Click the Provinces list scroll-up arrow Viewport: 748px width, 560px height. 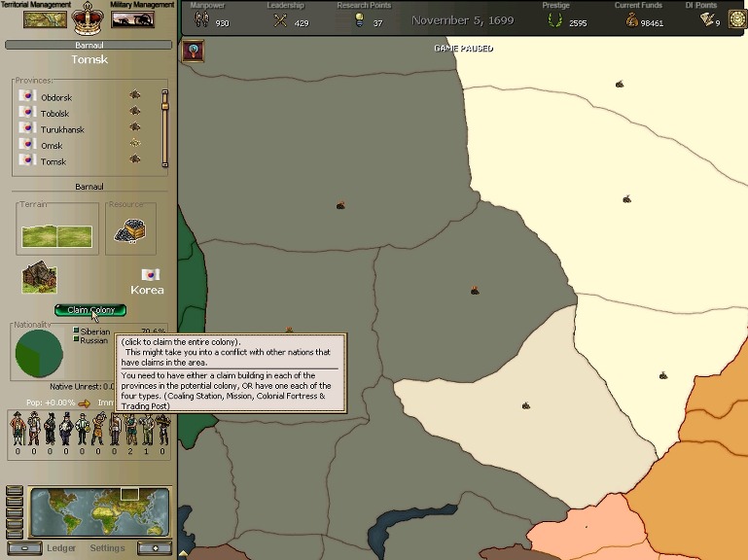[x=165, y=91]
